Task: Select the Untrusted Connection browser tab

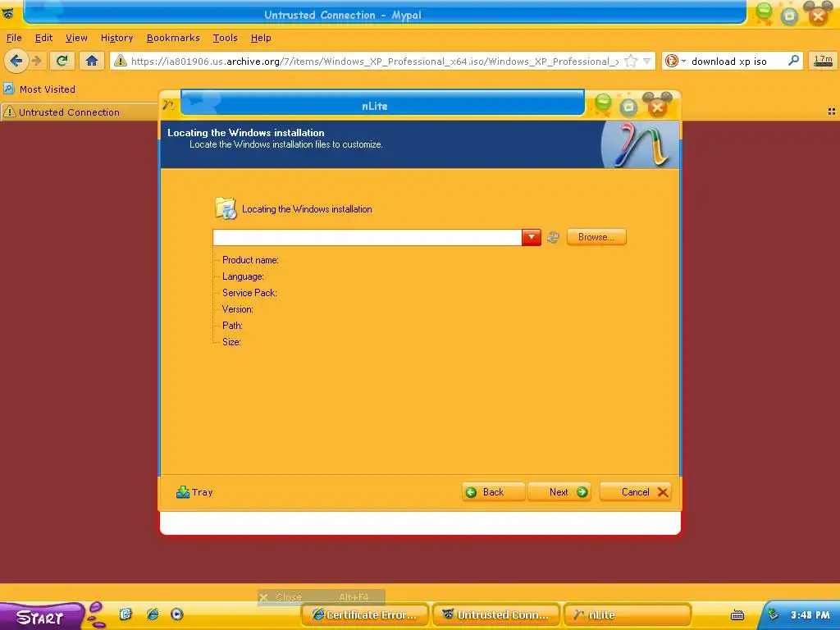Action: click(x=80, y=112)
